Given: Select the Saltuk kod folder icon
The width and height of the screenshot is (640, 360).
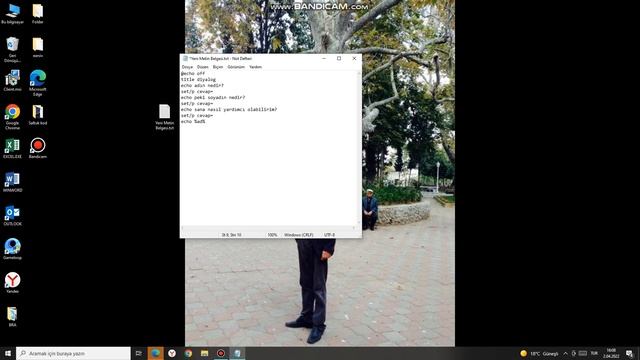Looking at the screenshot, I should point(38,114).
